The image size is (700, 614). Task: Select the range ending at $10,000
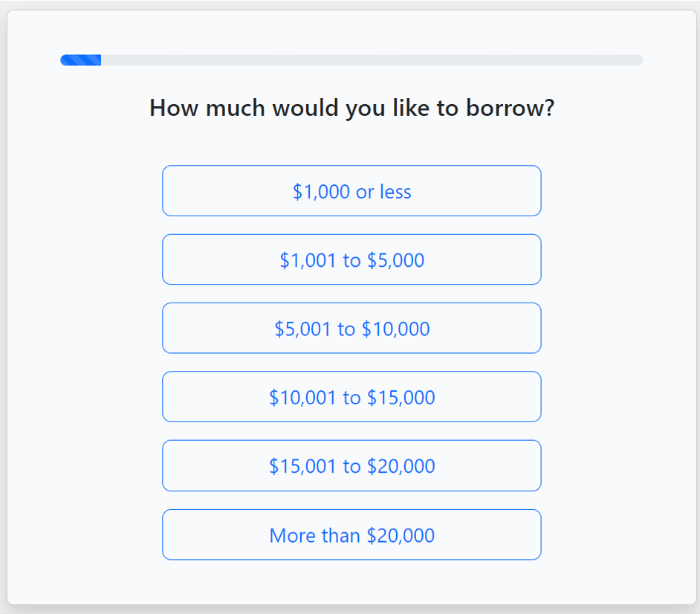coord(351,328)
